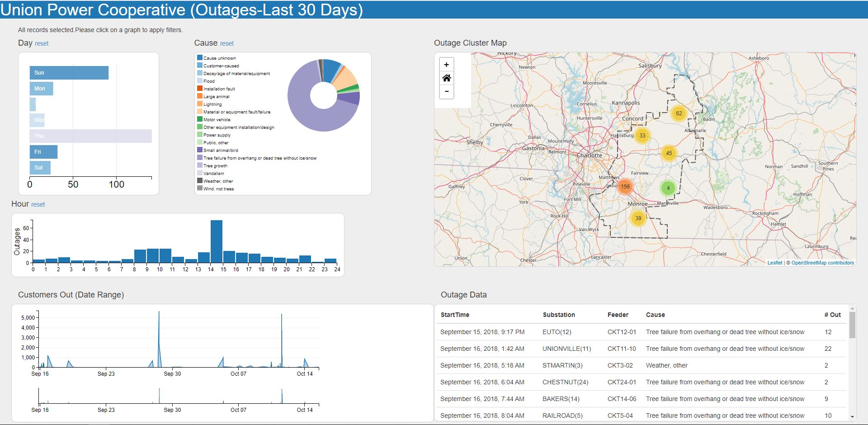Click Wind, not trees legend label
Viewport: 868px width, 425px height.
[x=218, y=189]
